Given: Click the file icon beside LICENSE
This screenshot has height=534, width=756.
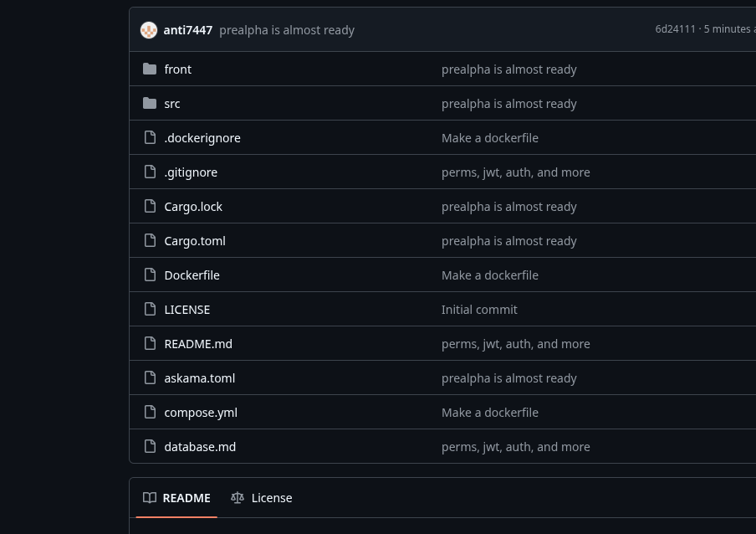Looking at the screenshot, I should pyautogui.click(x=151, y=309).
